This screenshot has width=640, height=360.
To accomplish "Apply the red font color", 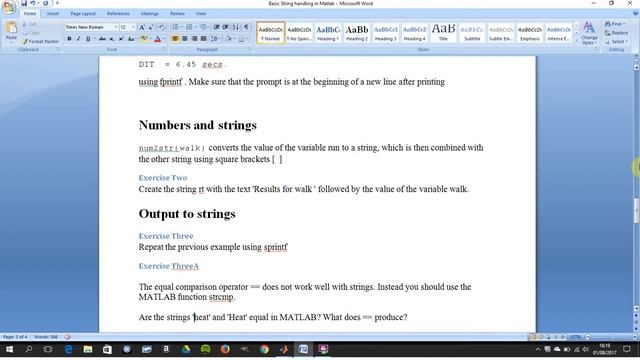I will tap(158, 39).
